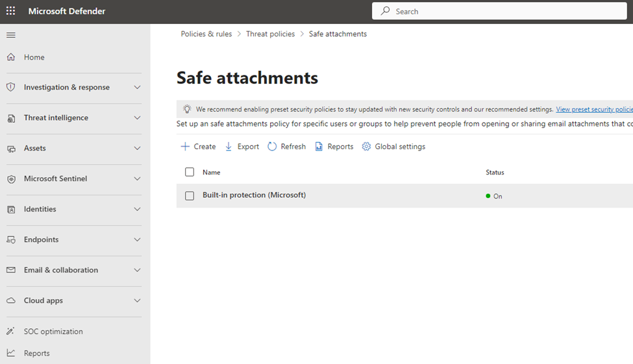Click the Refresh circular arrow icon
The height and width of the screenshot is (364, 633).
click(x=272, y=146)
